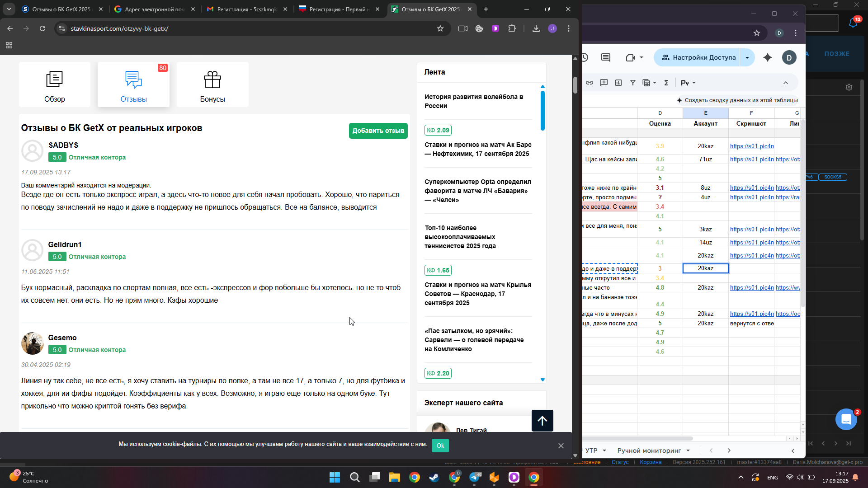The width and height of the screenshot is (868, 488).
Task: Open article История развития волейбола в России
Action: [474, 101]
